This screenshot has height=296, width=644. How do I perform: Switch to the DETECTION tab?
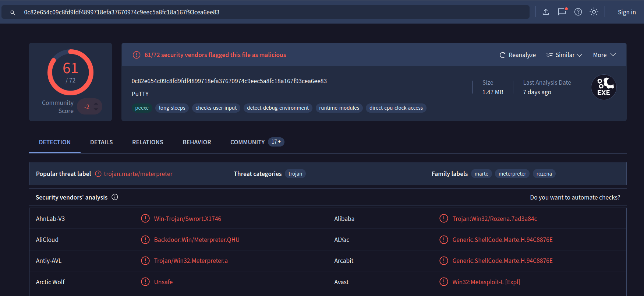[x=55, y=142]
